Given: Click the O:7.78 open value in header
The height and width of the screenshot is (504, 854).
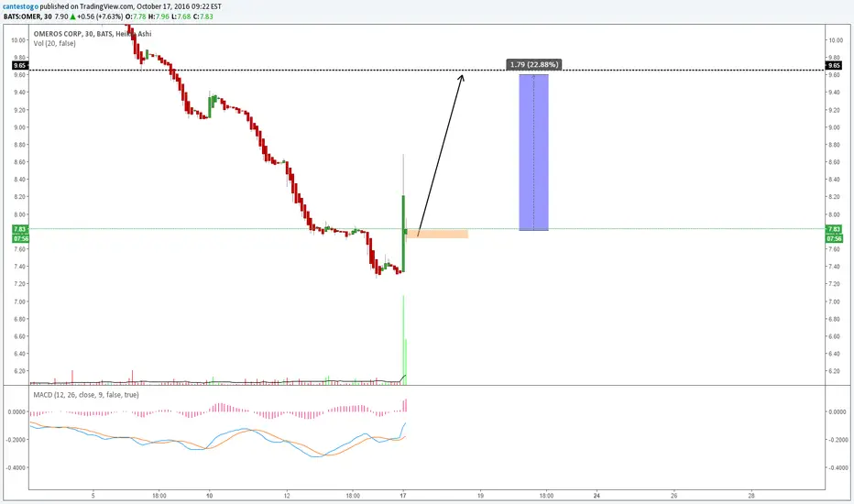Looking at the screenshot, I should [x=136, y=16].
